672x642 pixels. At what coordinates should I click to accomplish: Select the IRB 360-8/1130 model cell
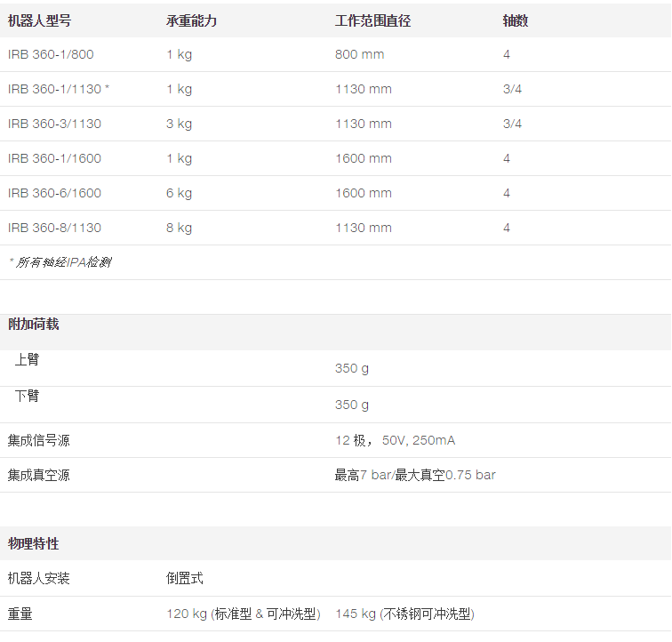(54, 228)
